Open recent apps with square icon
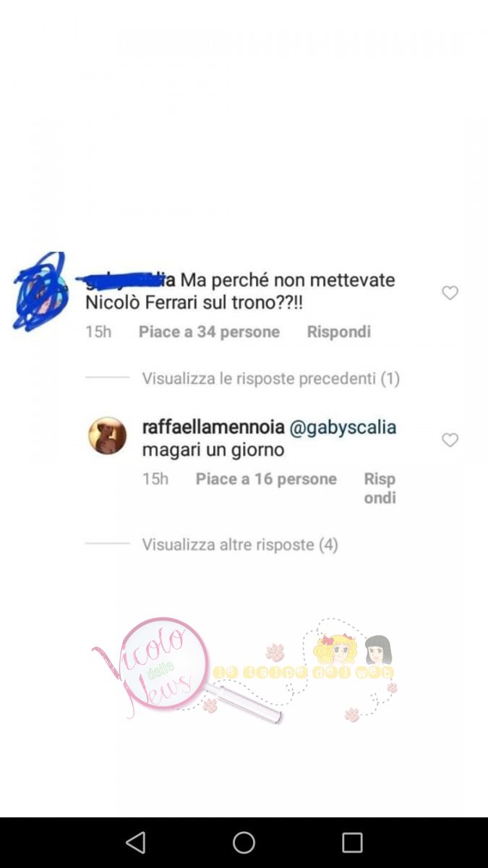 click(352, 843)
